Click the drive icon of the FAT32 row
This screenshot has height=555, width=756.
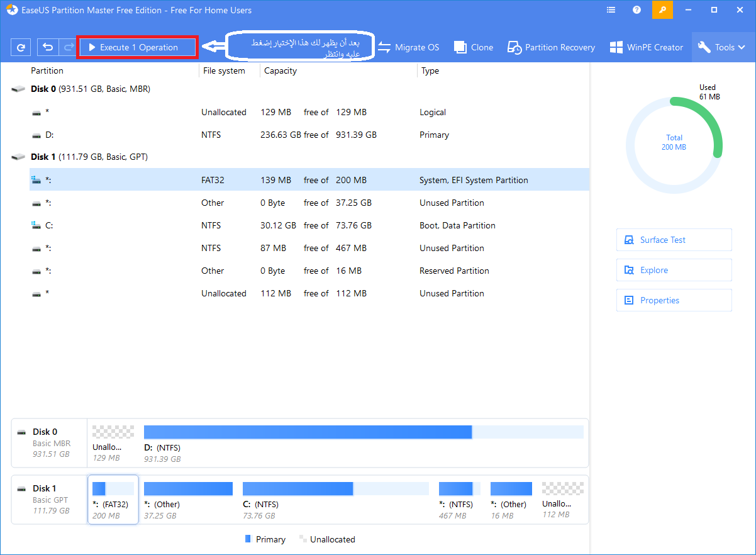click(x=36, y=180)
